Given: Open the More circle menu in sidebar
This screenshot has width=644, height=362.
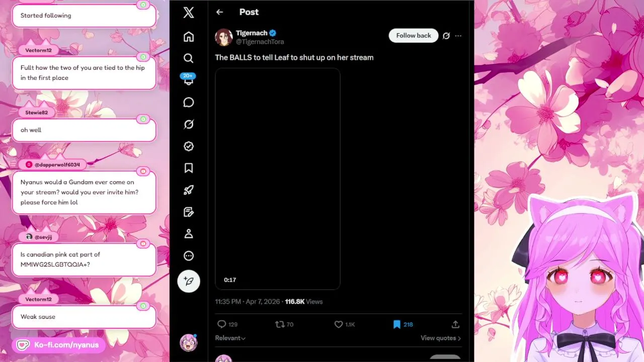Looking at the screenshot, I should [x=189, y=256].
